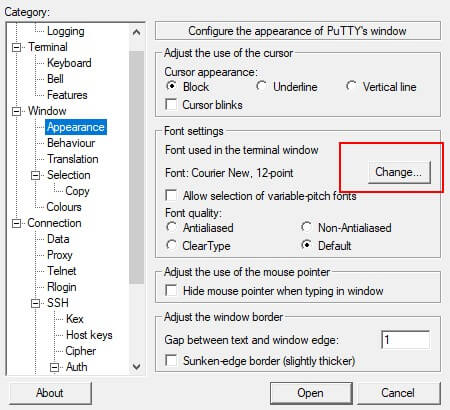Image resolution: width=450 pixels, height=410 pixels.
Task: Collapse the Auth tree node
Action: [54, 367]
